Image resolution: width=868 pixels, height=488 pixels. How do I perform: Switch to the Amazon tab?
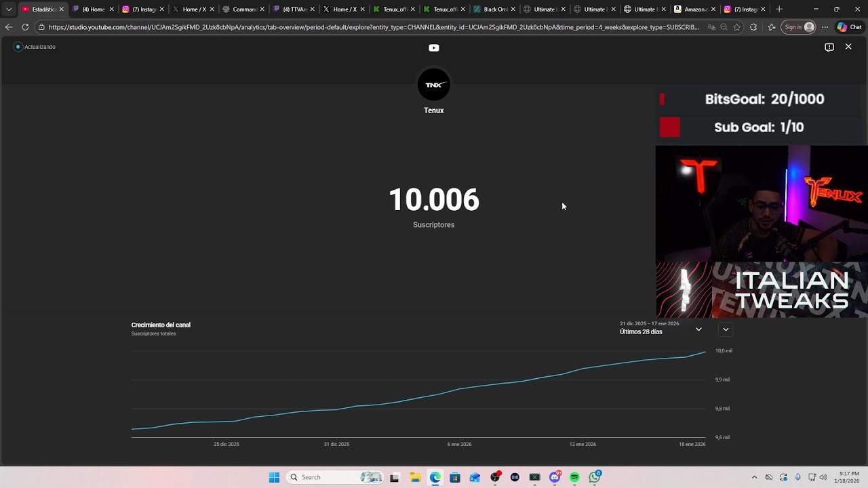(695, 9)
